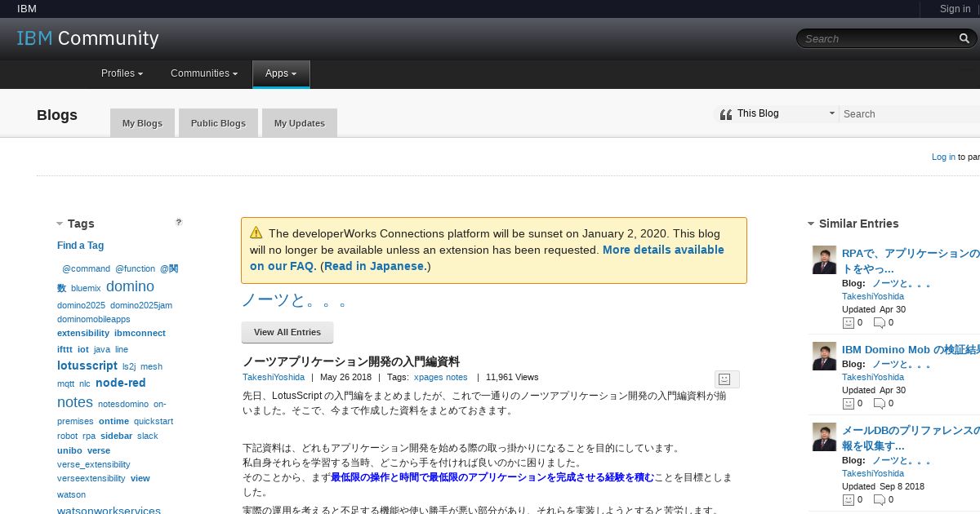Select the domino tag

click(x=130, y=286)
